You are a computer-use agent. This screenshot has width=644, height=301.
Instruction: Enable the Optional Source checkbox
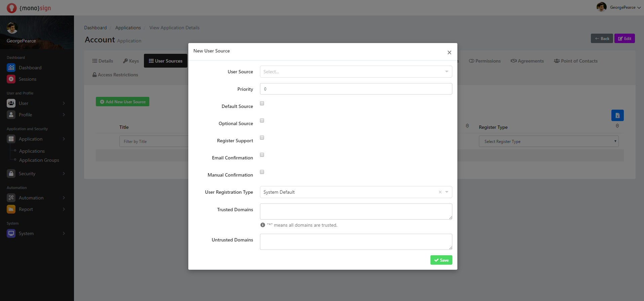[x=262, y=120]
